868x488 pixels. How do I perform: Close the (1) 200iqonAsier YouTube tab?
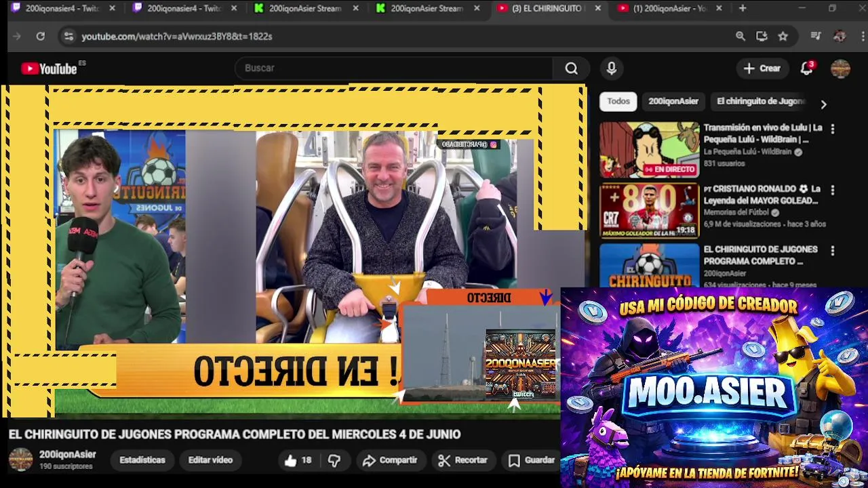pyautogui.click(x=719, y=9)
